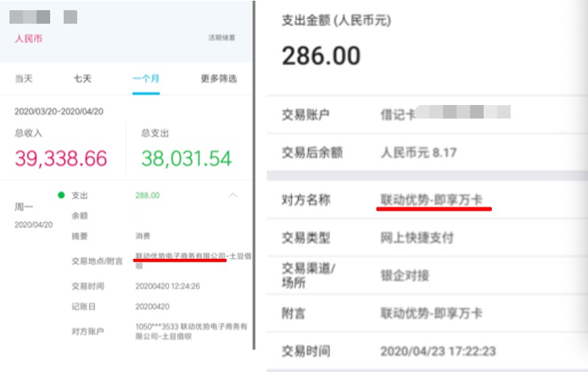Select the 摘要 消费 row

tap(143, 236)
